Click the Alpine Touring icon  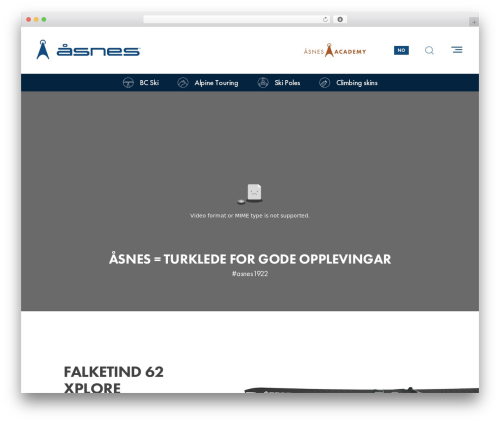point(183,82)
